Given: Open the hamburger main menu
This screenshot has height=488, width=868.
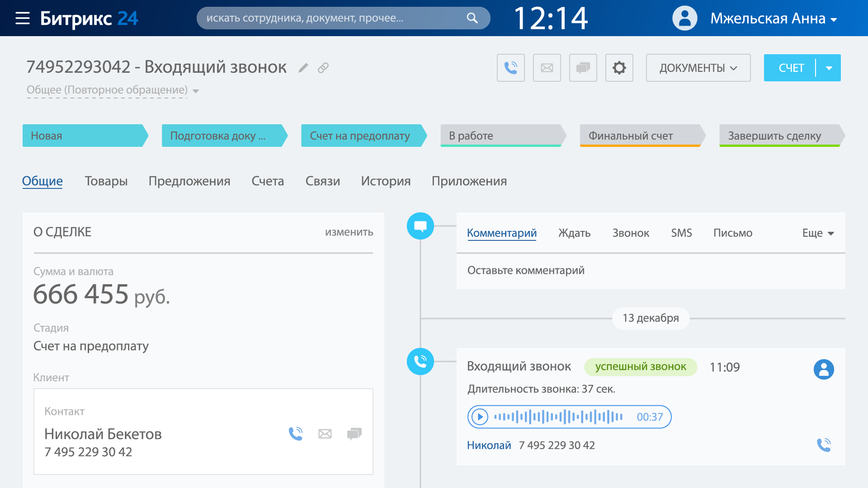Looking at the screenshot, I should tap(22, 18).
